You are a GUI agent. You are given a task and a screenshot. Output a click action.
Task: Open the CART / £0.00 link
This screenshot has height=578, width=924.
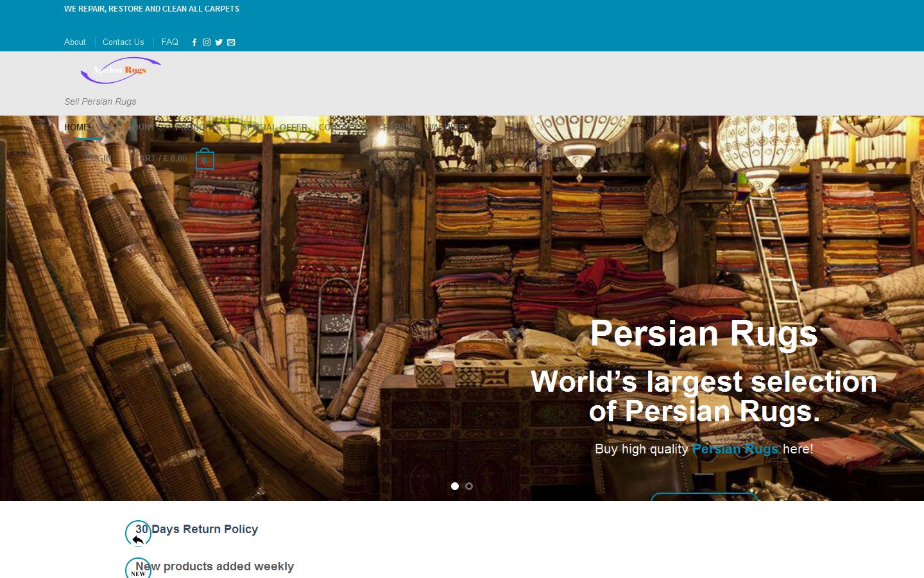[162, 159]
